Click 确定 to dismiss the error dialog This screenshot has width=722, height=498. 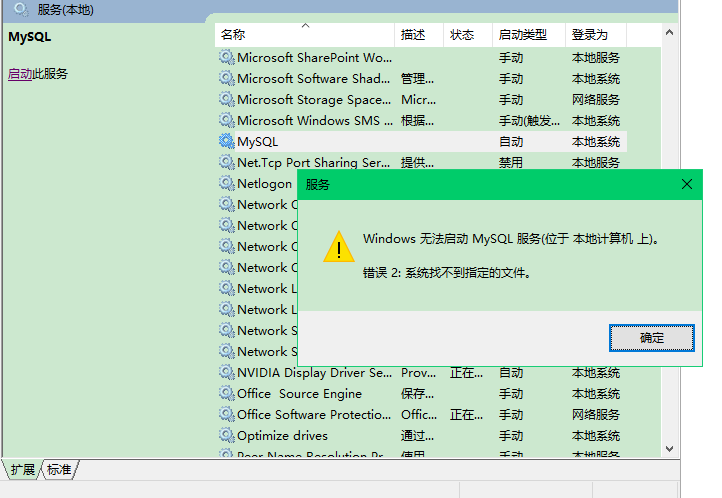652,338
